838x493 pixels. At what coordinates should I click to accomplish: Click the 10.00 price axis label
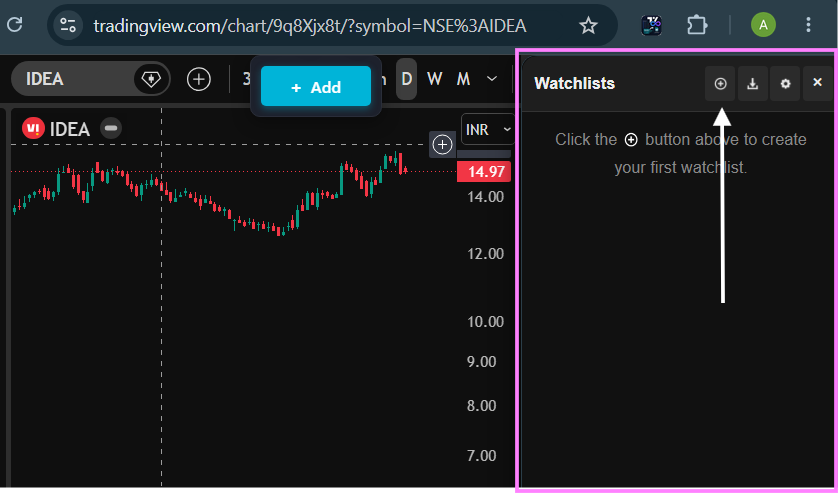(x=485, y=321)
